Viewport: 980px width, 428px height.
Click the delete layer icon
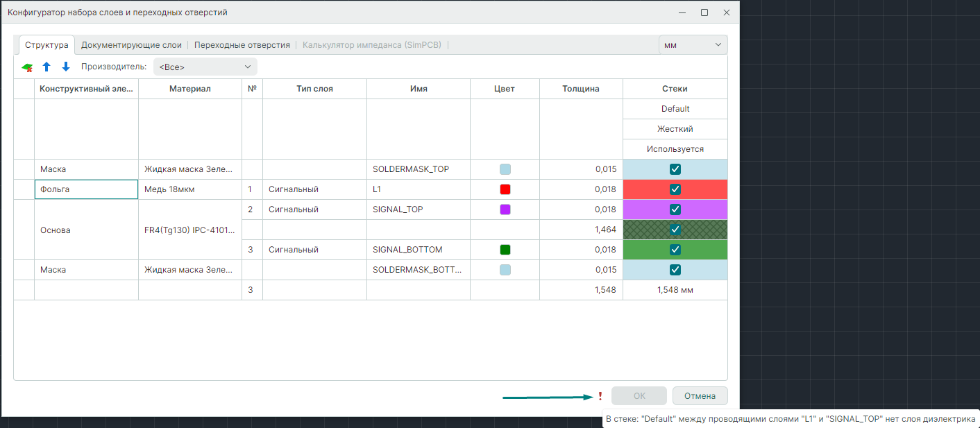27,67
